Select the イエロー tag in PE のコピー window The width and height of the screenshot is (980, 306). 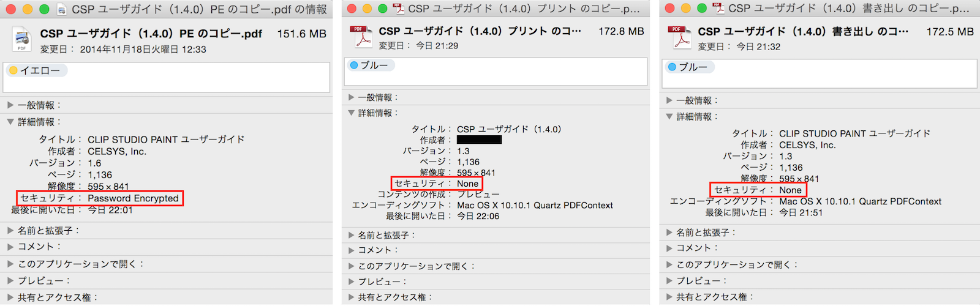click(36, 70)
